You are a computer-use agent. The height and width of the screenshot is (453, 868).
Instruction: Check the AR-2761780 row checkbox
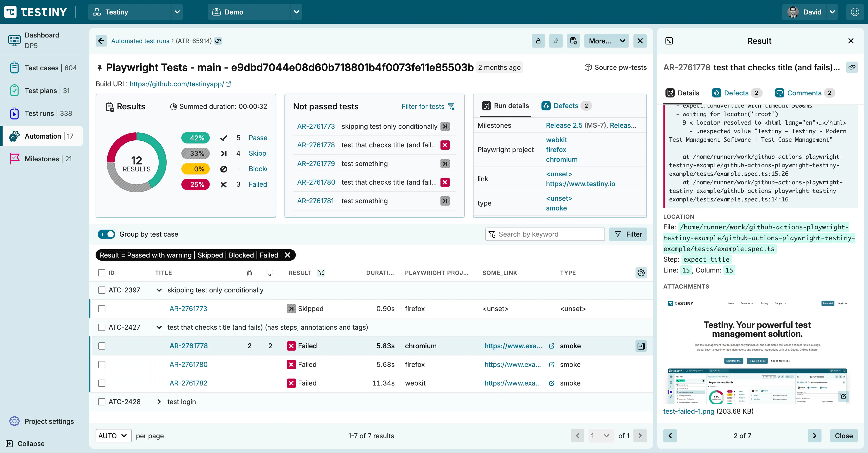click(102, 365)
